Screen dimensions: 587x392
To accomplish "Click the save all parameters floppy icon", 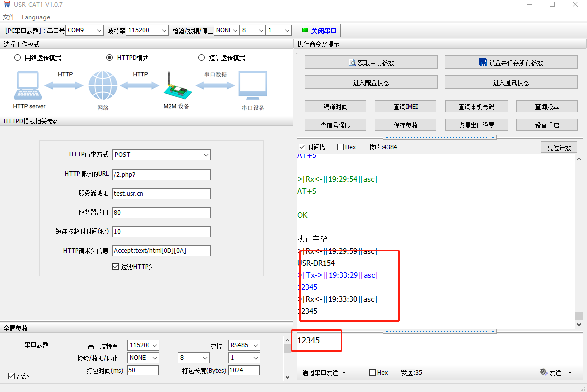I will pos(483,63).
